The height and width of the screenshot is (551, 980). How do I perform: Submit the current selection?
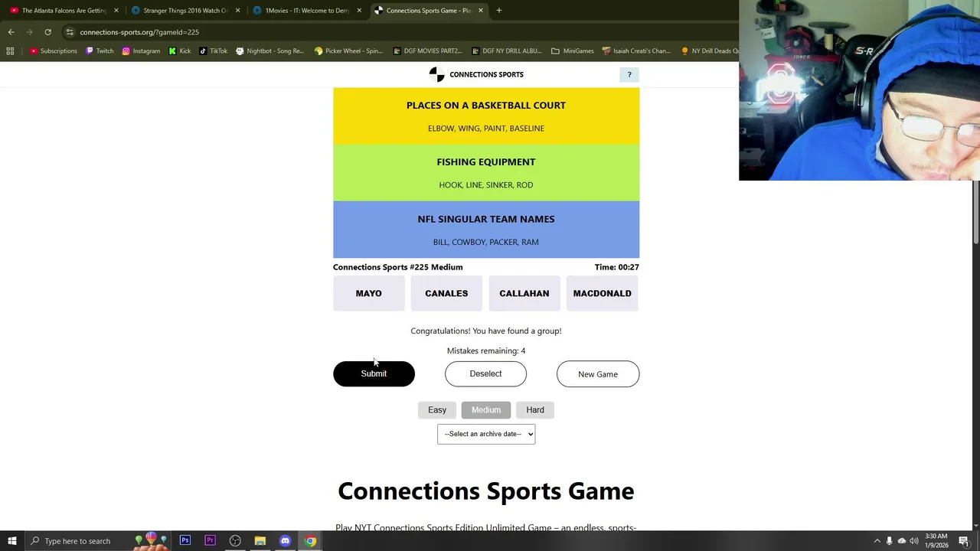tap(374, 373)
